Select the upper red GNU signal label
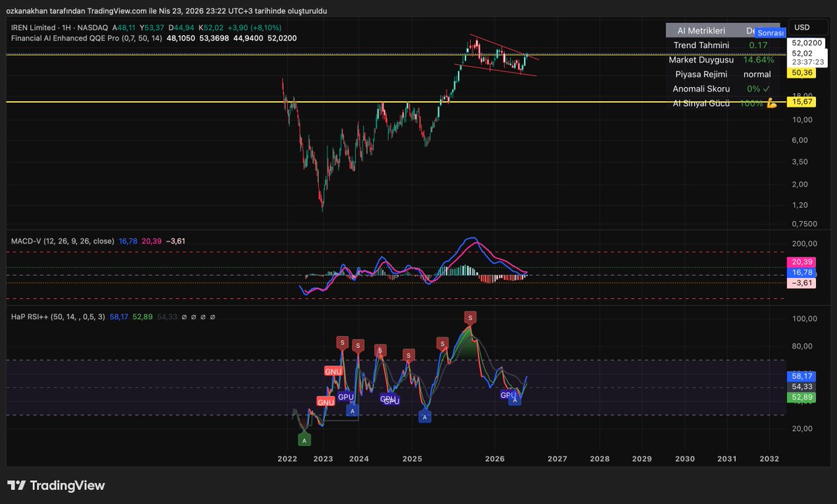837x504 pixels. [x=333, y=372]
